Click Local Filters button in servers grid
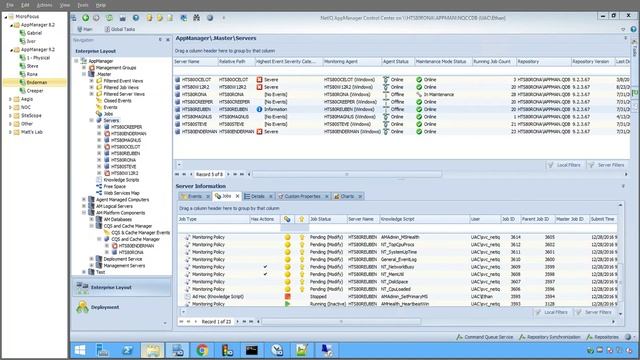This screenshot has width=640, height=360. [565, 165]
